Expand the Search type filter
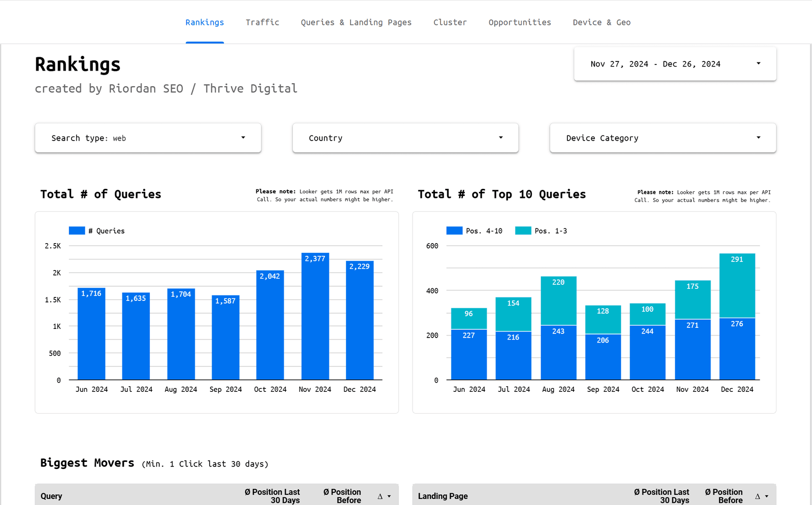Screen dimensions: 812x505 pyautogui.click(x=148, y=138)
